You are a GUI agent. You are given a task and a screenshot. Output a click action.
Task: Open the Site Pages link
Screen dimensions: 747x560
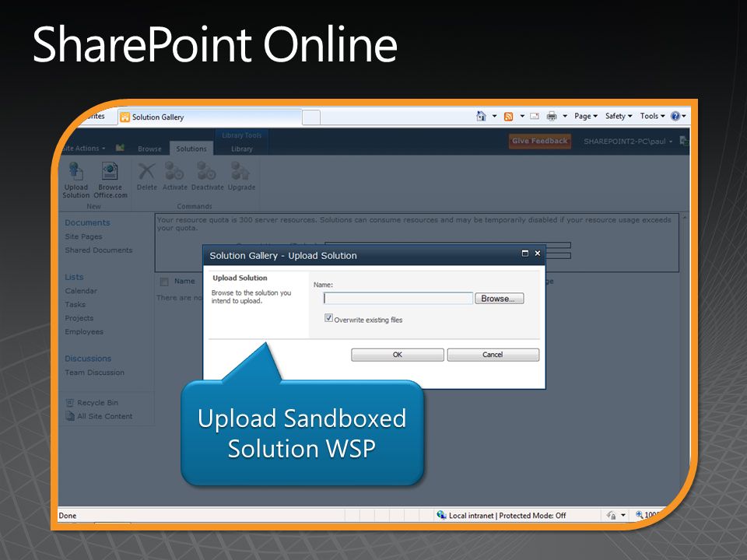click(x=83, y=236)
